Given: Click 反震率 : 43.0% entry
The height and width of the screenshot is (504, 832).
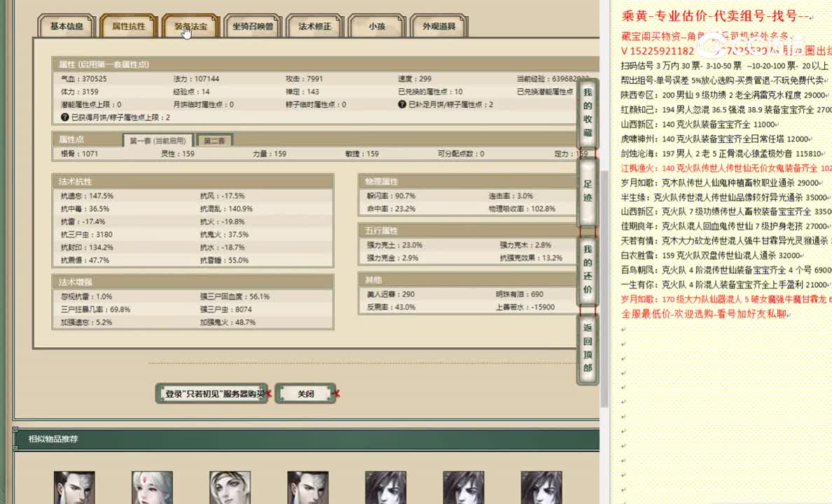Looking at the screenshot, I should pos(391,307).
